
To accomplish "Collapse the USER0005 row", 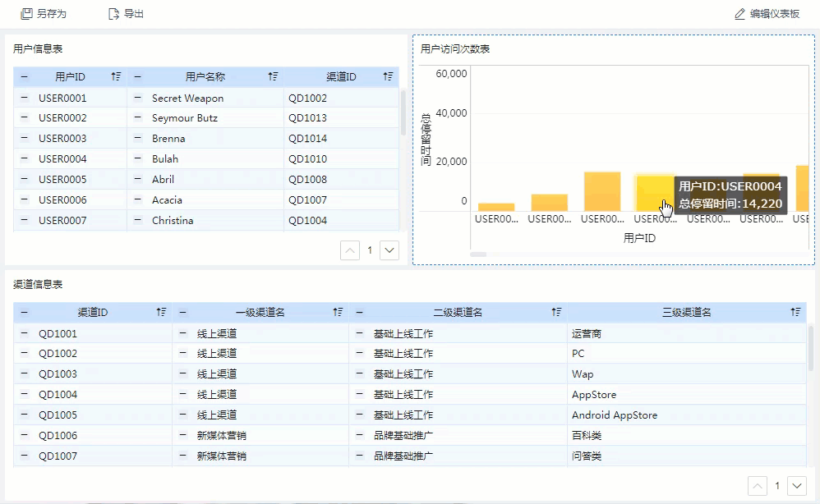I will (24, 179).
